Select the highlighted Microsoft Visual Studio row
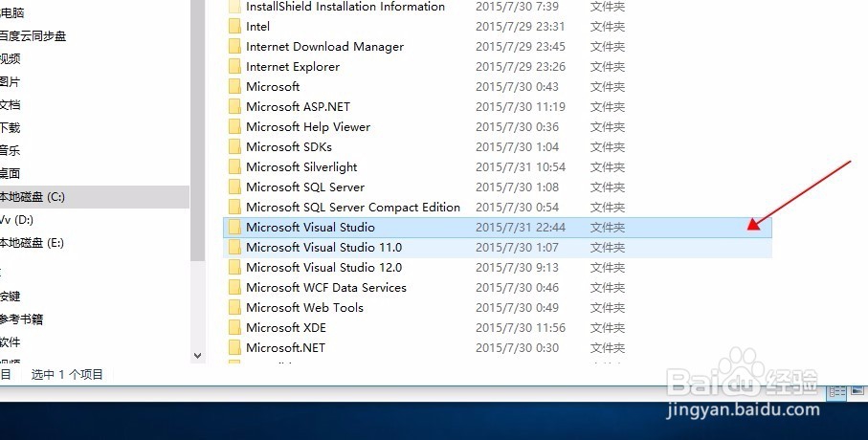 (x=497, y=227)
